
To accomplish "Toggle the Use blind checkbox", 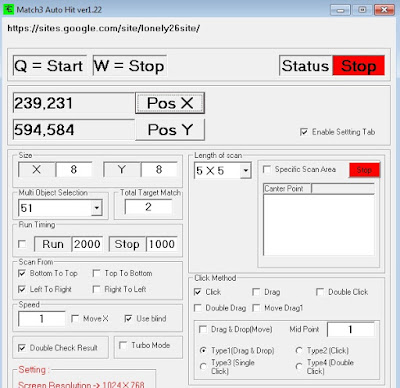I will click(128, 319).
